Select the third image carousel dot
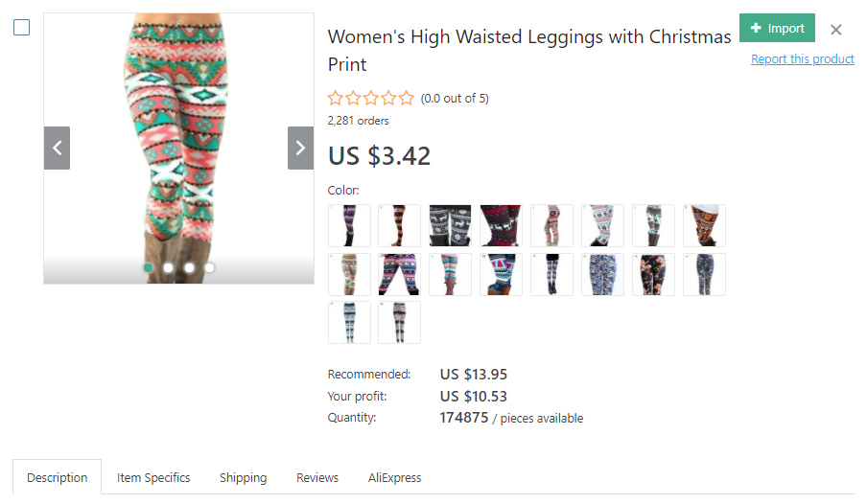The width and height of the screenshot is (867, 504). click(x=189, y=267)
